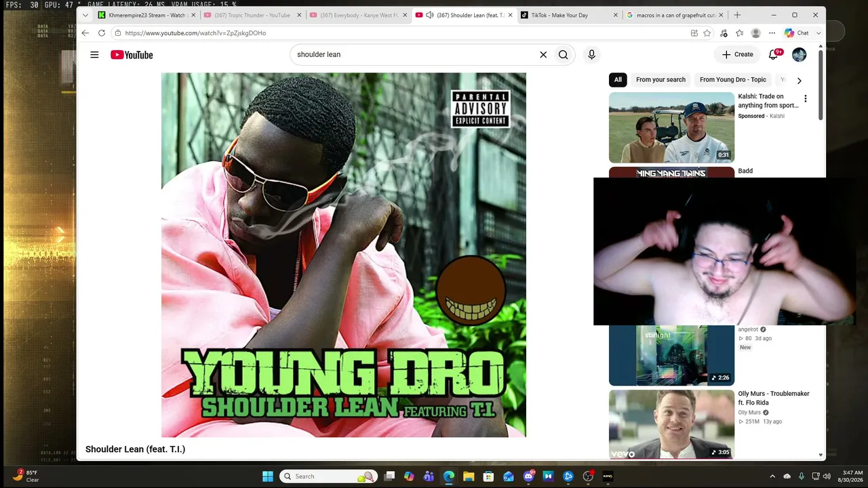Open Edge settings and more menu
The width and height of the screenshot is (868, 488).
pyautogui.click(x=772, y=33)
